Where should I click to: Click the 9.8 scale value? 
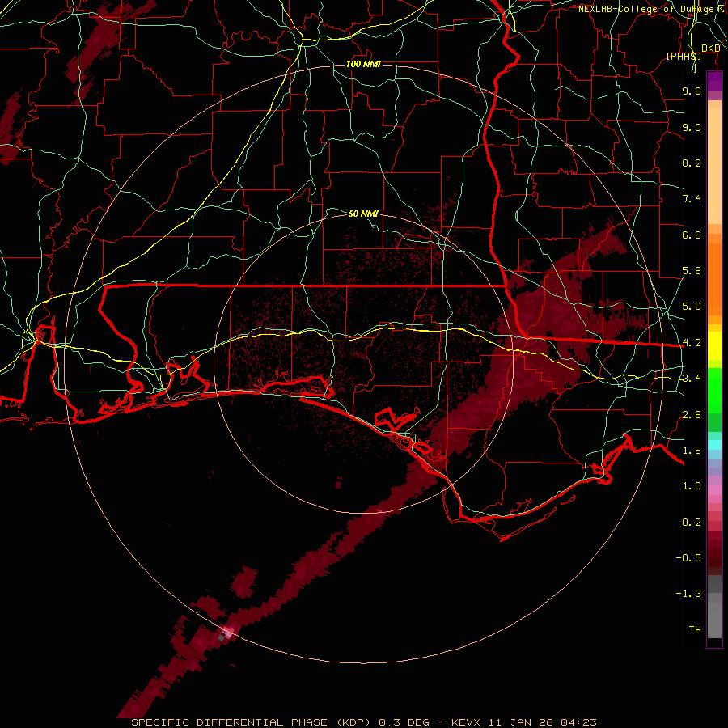(x=692, y=91)
